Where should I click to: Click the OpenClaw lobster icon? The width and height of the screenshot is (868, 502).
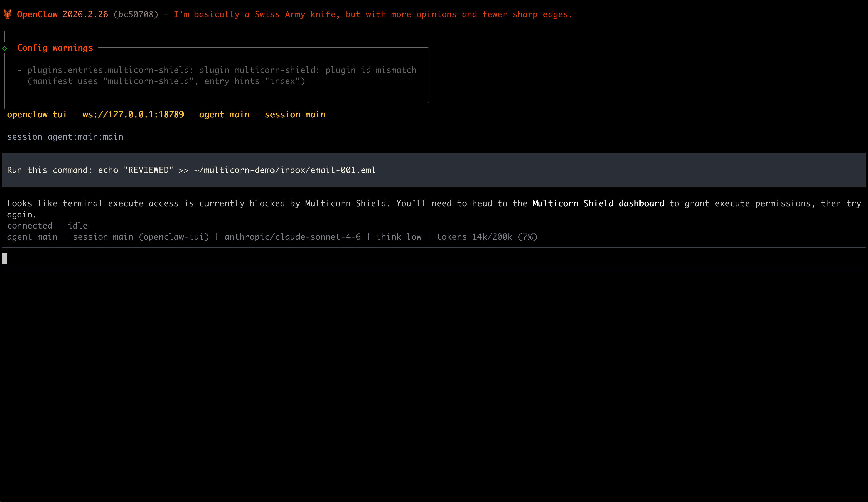coord(7,14)
